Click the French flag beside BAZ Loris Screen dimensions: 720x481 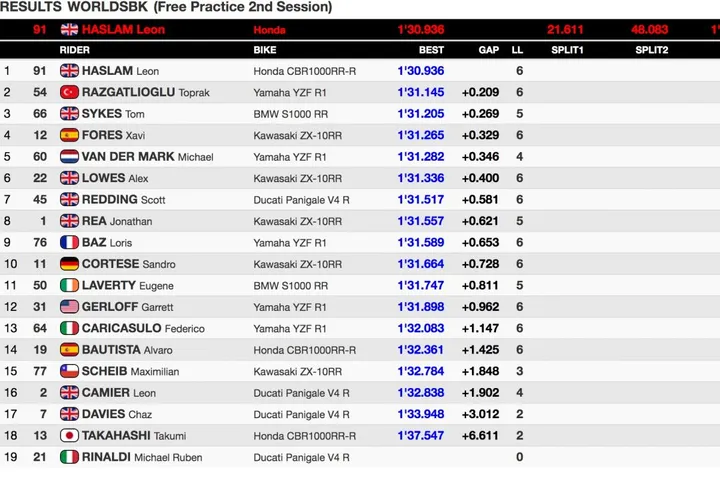69,242
